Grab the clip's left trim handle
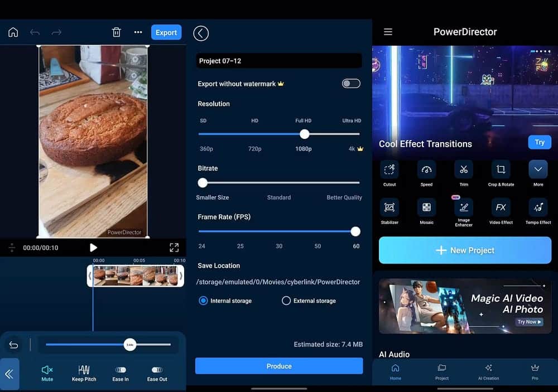This screenshot has width=558, height=392. [x=90, y=275]
